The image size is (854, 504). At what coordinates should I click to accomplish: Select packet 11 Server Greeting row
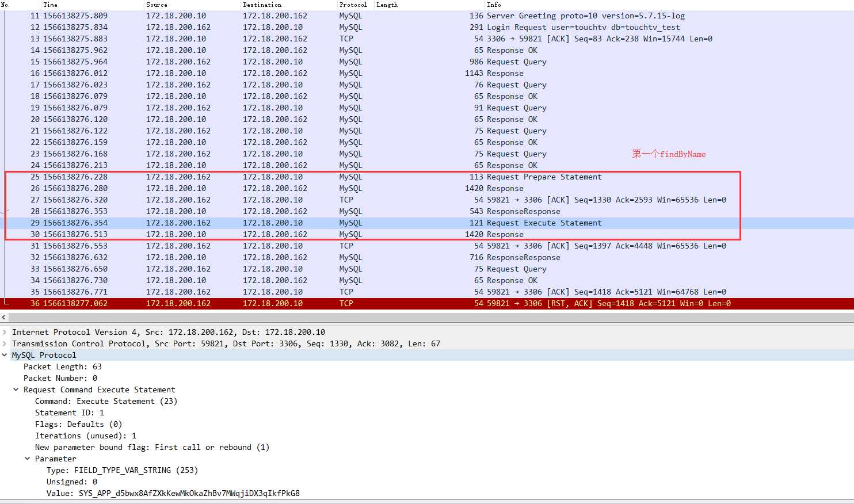click(x=427, y=16)
